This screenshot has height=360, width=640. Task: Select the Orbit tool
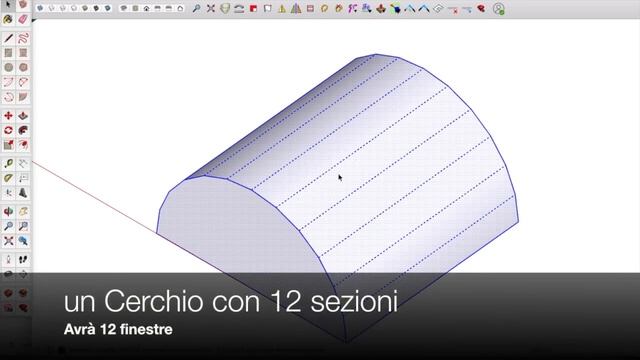[9, 211]
